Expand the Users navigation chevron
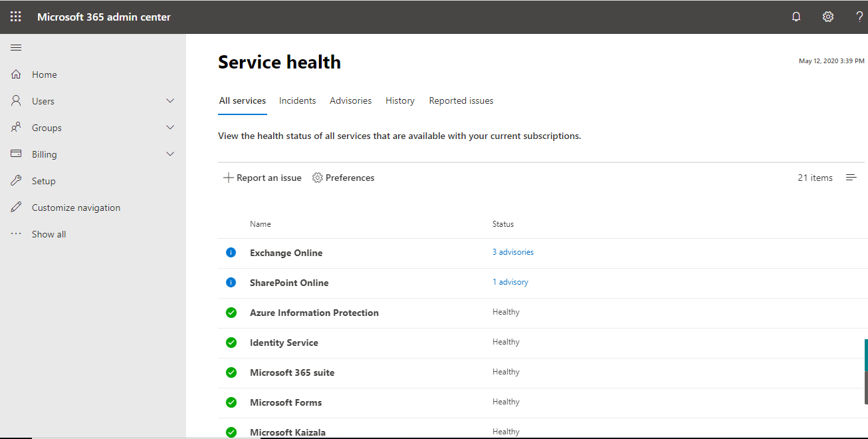Screen dimensions: 868x439 (x=170, y=101)
